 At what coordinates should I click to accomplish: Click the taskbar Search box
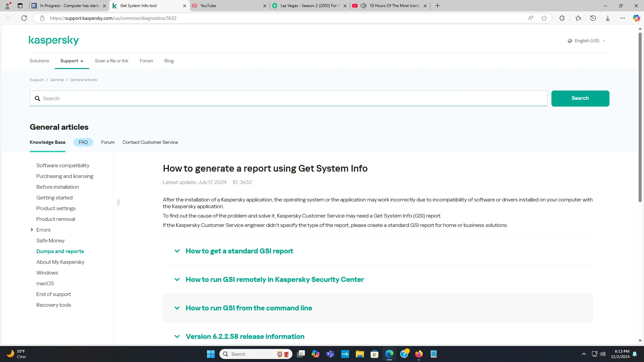(x=256, y=354)
